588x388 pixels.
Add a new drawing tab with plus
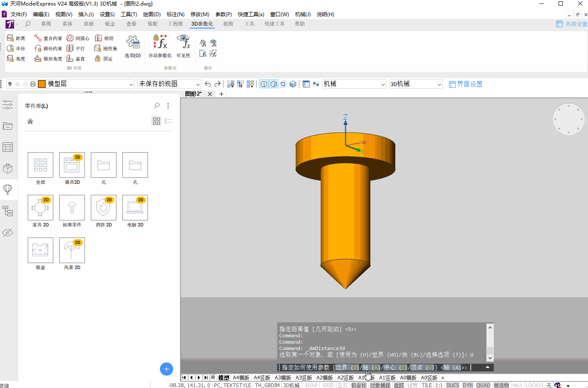pos(221,94)
